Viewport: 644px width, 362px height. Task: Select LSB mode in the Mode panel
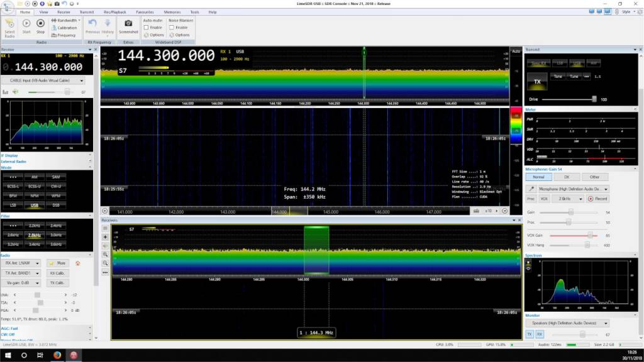pos(13,206)
